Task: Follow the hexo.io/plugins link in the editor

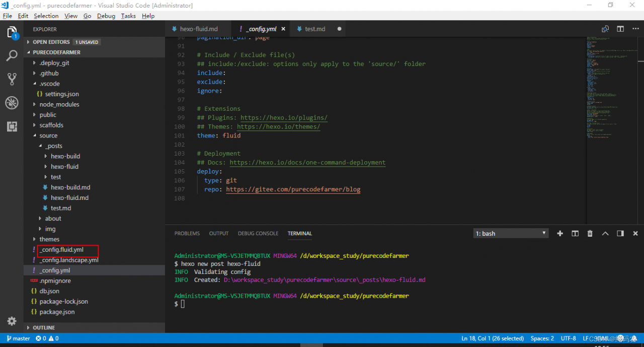Action: click(x=284, y=118)
